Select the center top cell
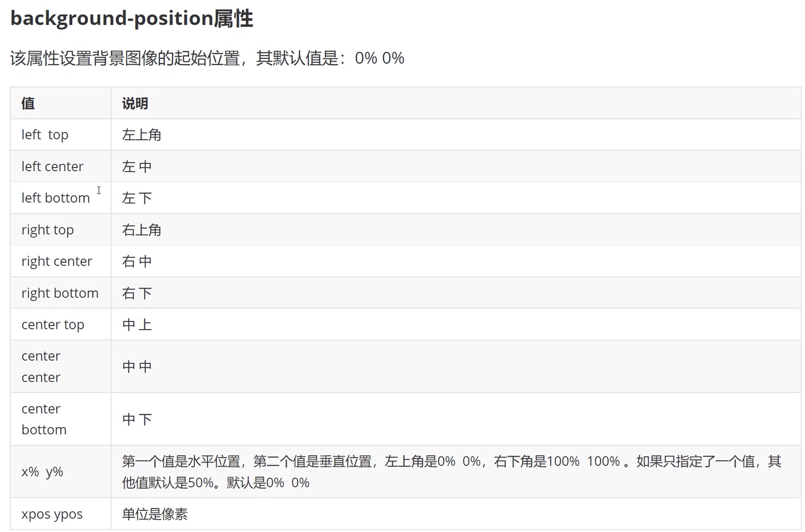805x532 pixels. 60,325
